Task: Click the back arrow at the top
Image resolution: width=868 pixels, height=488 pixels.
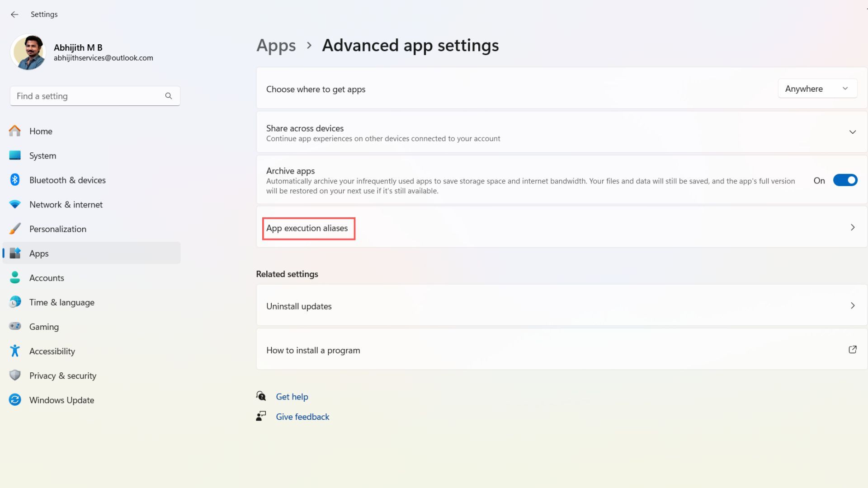Action: pos(15,14)
